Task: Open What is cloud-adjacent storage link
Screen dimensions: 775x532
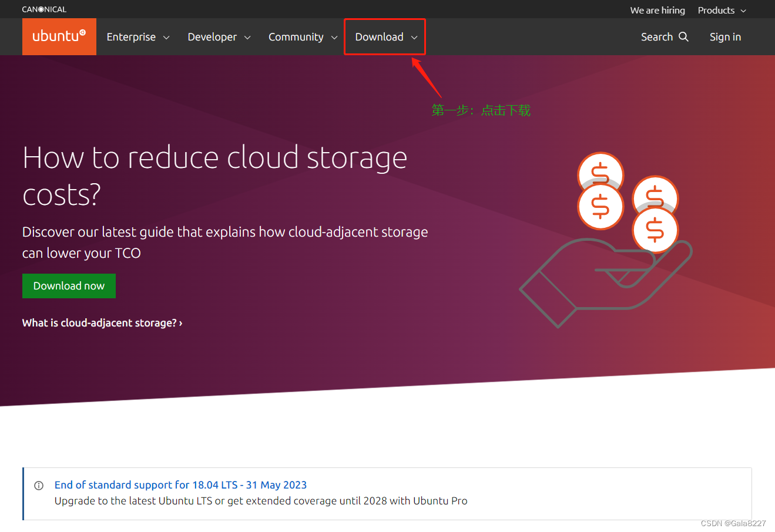Action: pos(102,323)
